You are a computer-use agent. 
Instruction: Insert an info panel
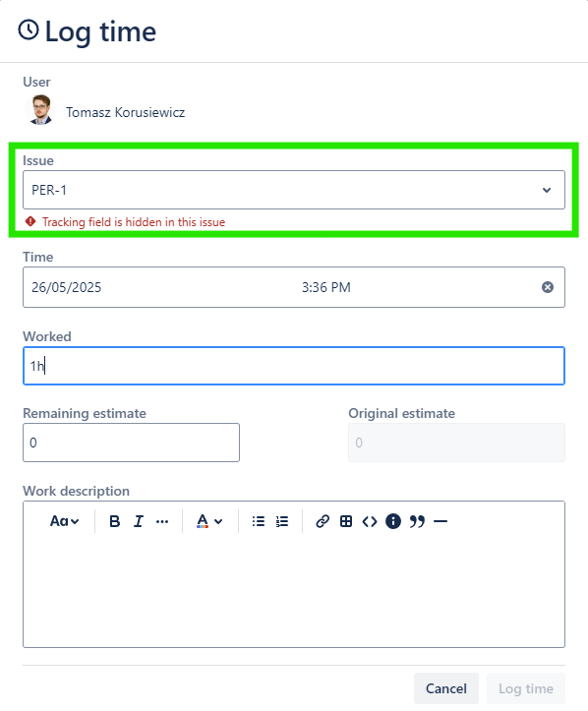tap(393, 521)
